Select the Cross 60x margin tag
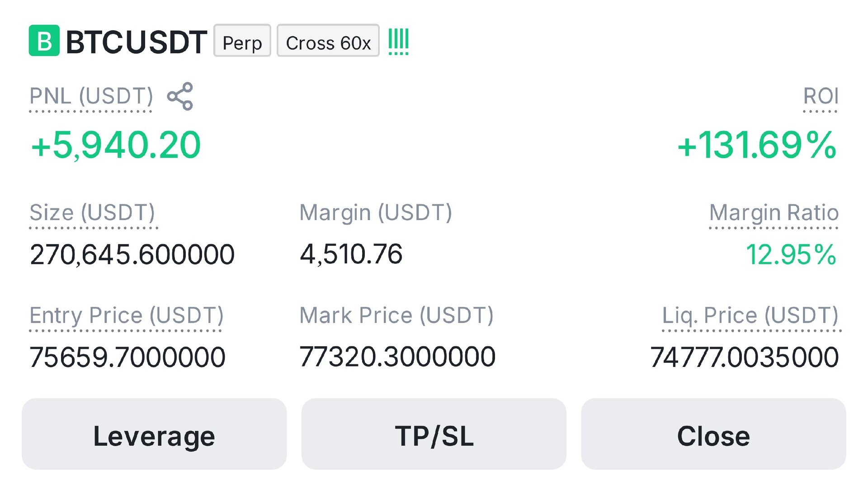This screenshot has height=488, width=868. 328,41
